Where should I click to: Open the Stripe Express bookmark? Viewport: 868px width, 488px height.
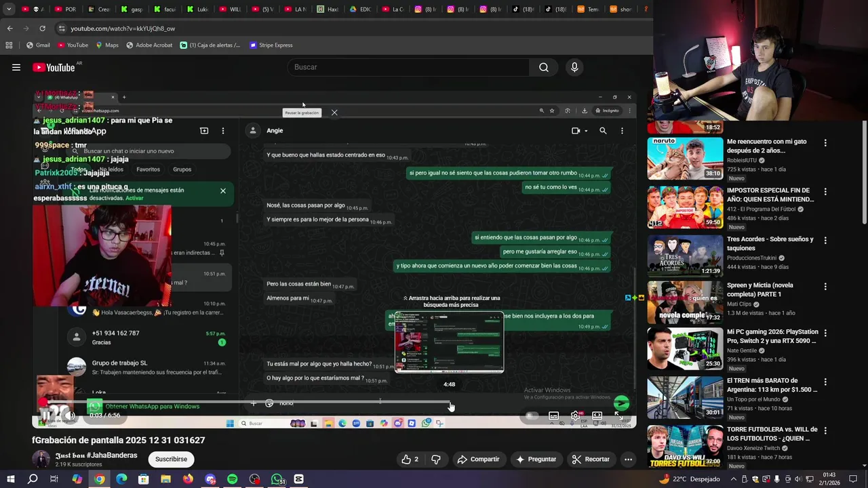click(271, 45)
